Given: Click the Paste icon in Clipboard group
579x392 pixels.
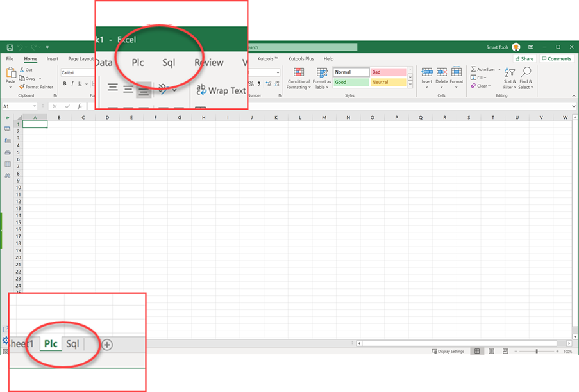Looking at the screenshot, I should (x=10, y=75).
